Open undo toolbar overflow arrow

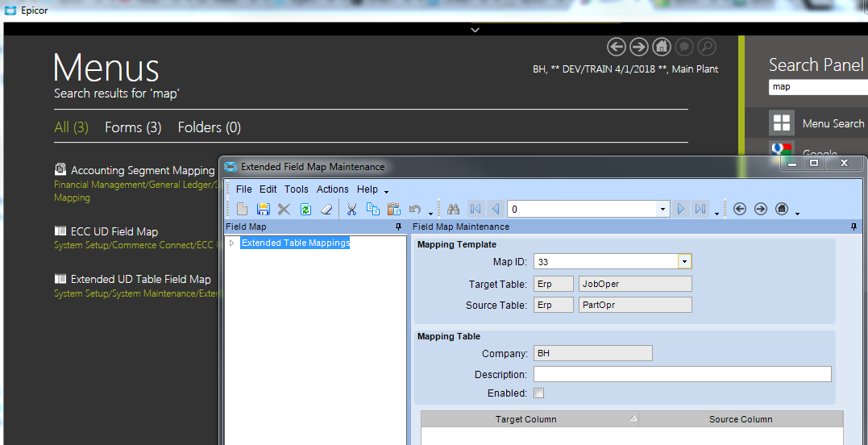tap(430, 213)
